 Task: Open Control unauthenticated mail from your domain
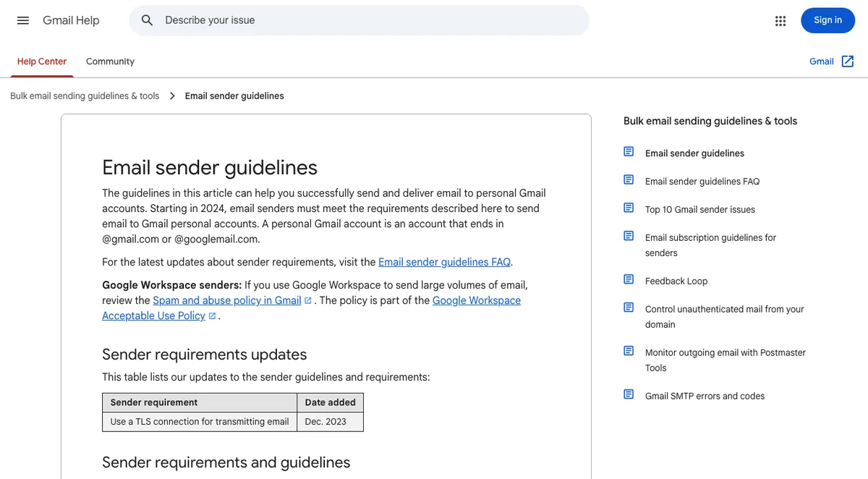pyautogui.click(x=725, y=317)
